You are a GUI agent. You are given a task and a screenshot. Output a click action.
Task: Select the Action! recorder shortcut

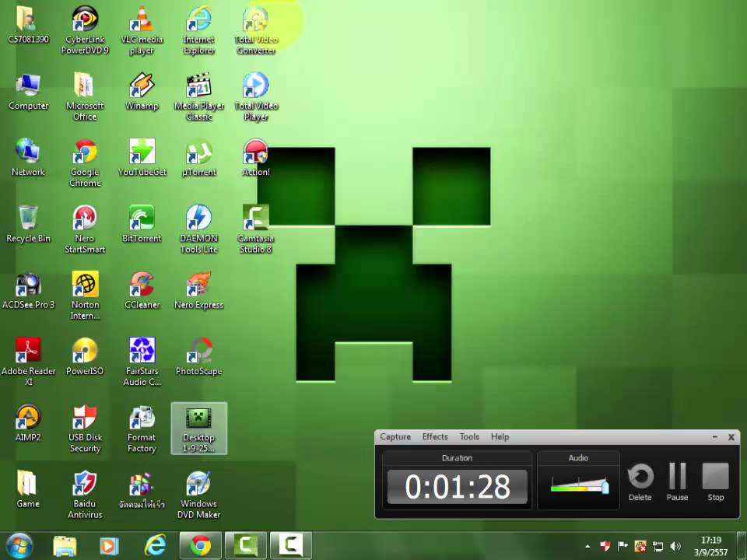click(256, 158)
